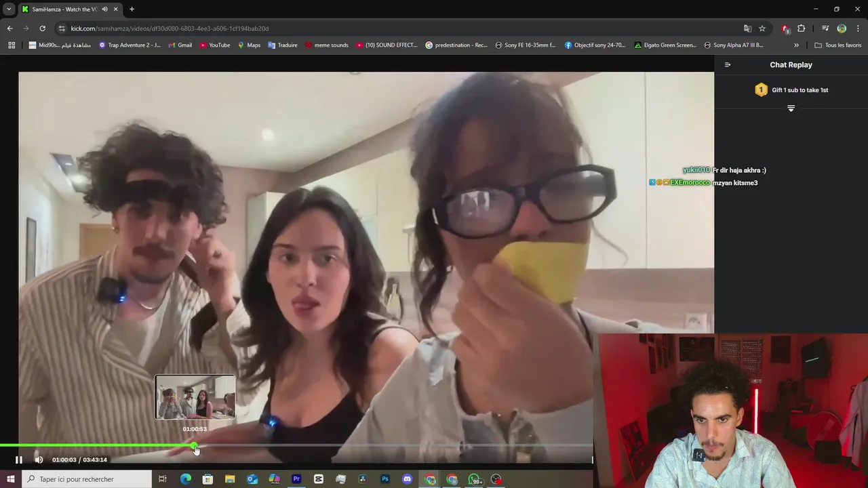Click the browser forward arrow
Viewport: 868px width, 488px height.
point(26,28)
